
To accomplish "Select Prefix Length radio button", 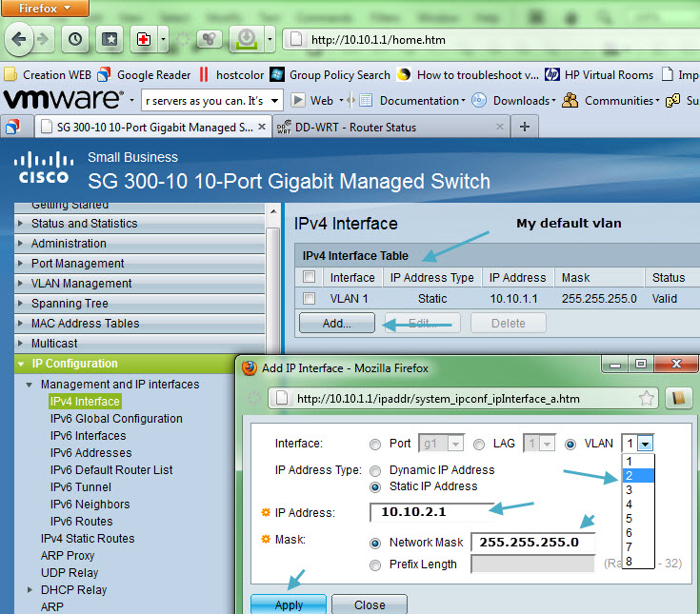I will (375, 565).
